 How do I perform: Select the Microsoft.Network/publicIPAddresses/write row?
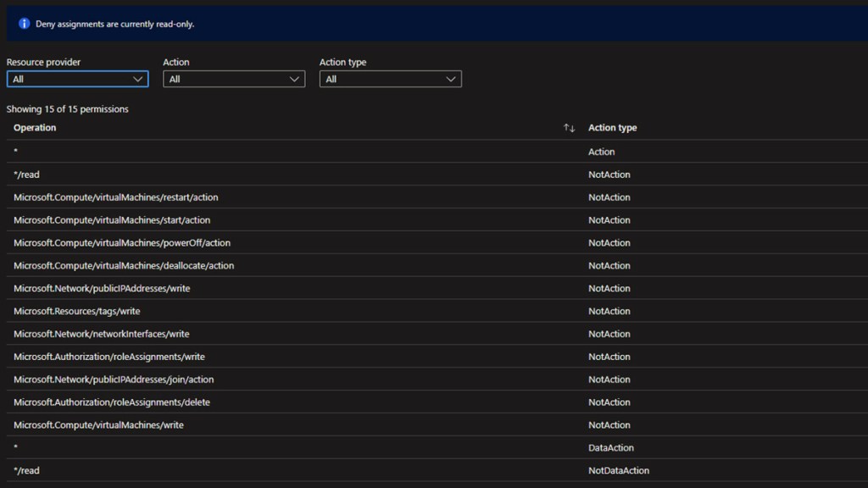click(x=437, y=288)
